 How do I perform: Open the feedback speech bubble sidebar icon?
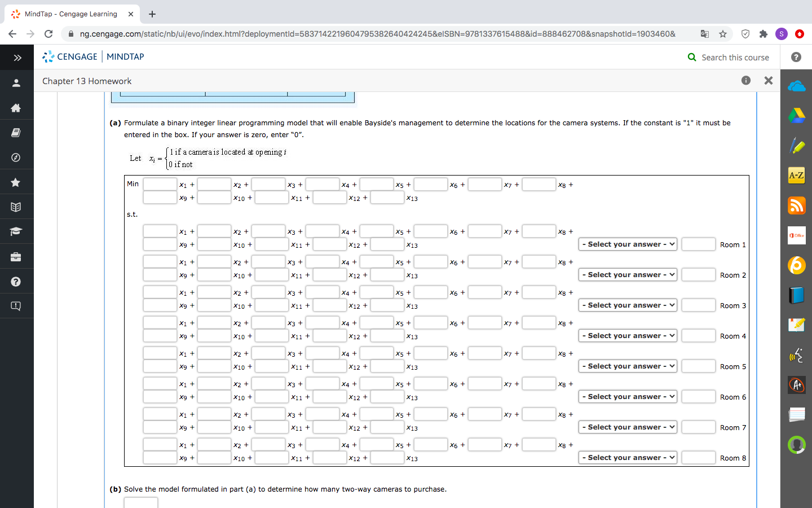(16, 306)
